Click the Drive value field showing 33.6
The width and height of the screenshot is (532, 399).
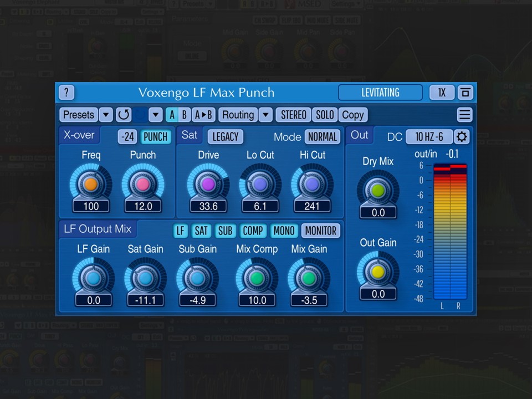208,206
